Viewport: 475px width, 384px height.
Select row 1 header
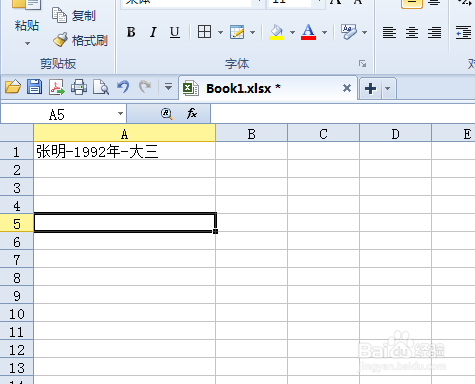[17, 151]
